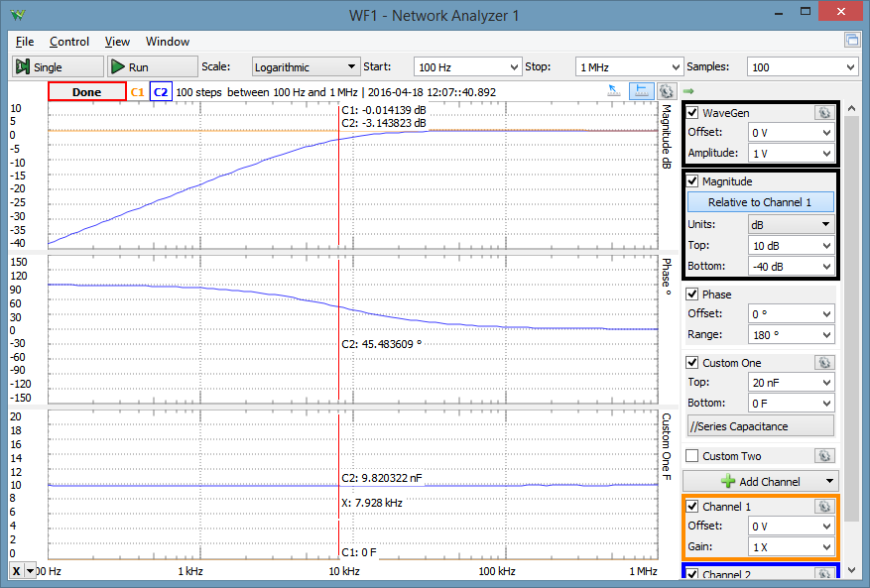Open WaveGen settings gear
This screenshot has width=870, height=588.
coord(823,113)
